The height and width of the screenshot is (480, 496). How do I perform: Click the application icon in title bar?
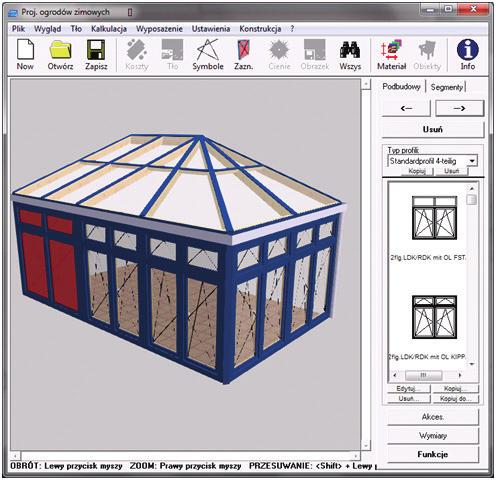point(13,13)
